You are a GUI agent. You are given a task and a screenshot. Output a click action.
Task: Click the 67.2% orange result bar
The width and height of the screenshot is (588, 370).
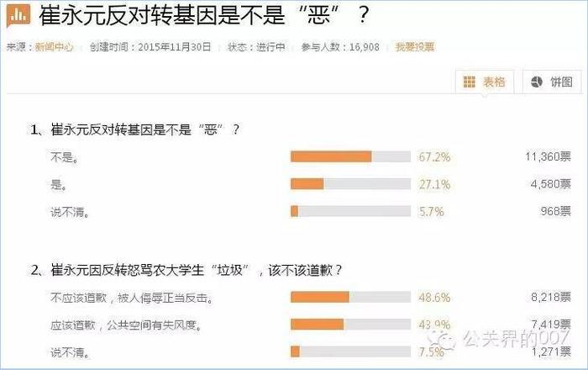coord(350,156)
